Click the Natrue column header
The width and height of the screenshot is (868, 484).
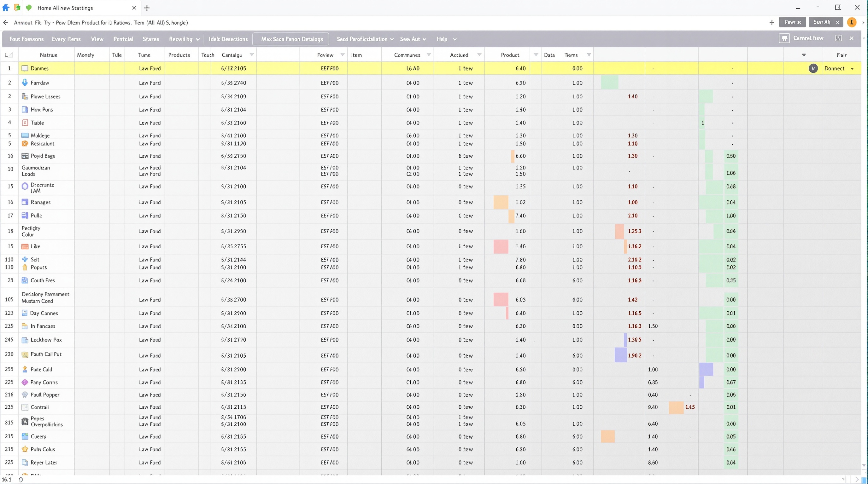[49, 55]
